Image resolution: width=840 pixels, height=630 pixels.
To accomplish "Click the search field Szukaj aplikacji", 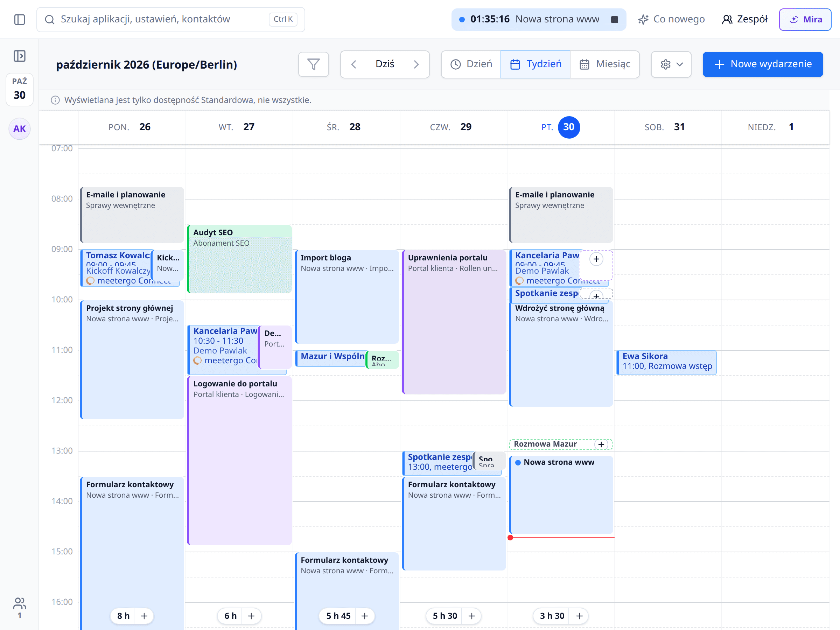I will click(x=170, y=19).
